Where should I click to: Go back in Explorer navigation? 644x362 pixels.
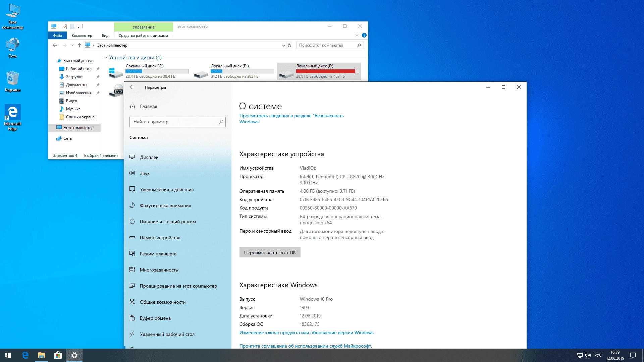click(x=55, y=45)
